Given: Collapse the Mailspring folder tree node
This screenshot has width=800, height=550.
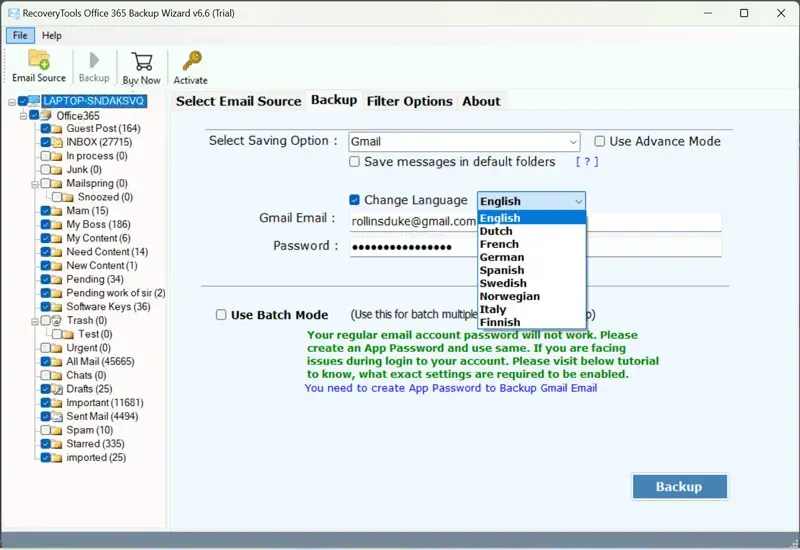Looking at the screenshot, I should coord(33,184).
